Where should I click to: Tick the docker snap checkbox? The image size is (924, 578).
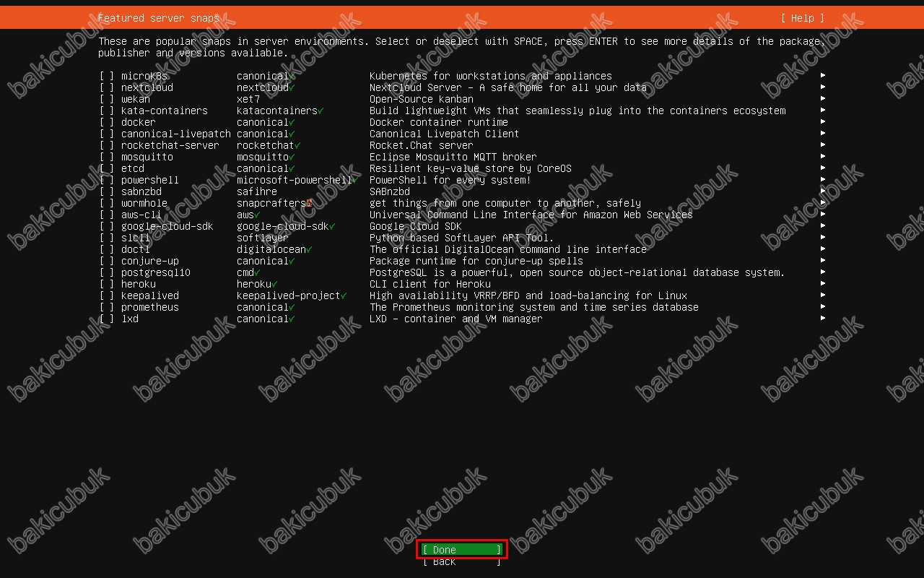coord(107,122)
